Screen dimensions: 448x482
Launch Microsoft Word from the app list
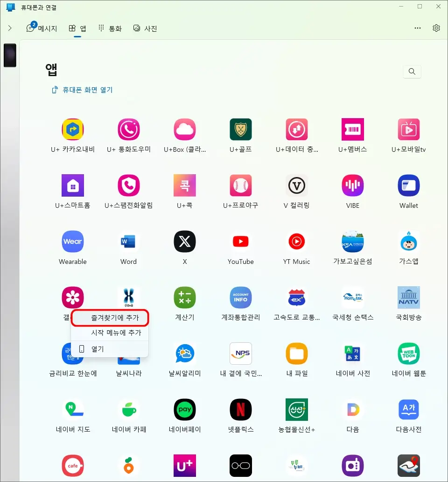128,241
